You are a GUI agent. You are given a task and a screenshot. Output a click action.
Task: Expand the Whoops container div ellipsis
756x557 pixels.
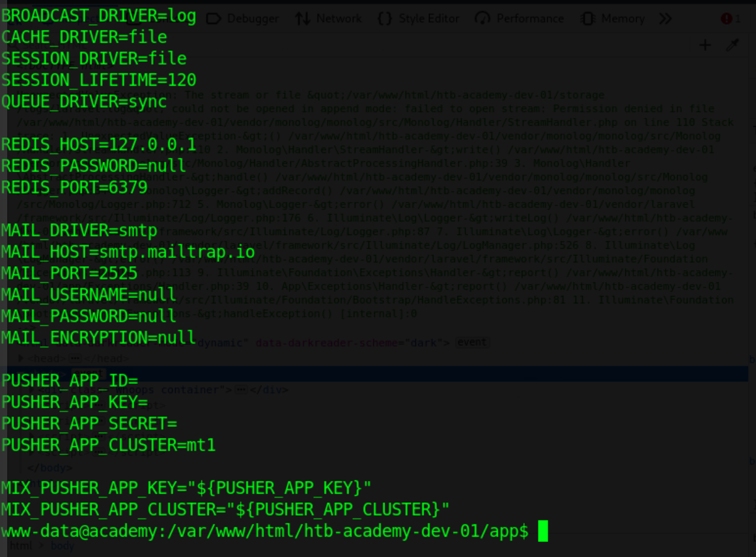click(240, 389)
